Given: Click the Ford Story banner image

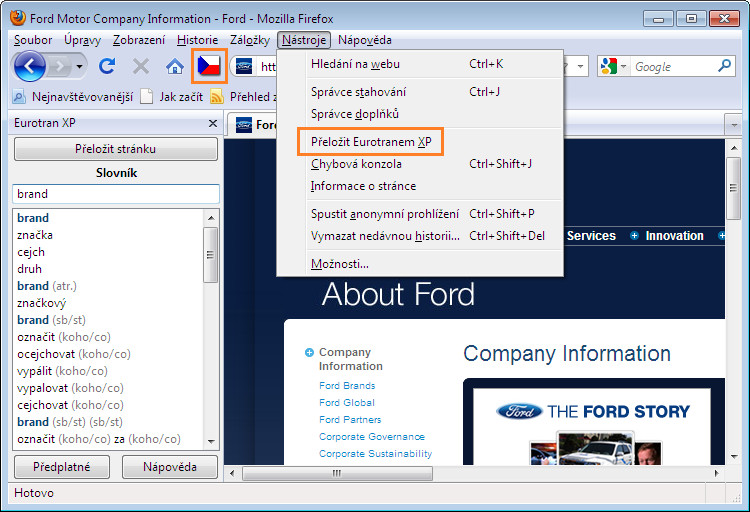Looking at the screenshot, I should pos(592,426).
